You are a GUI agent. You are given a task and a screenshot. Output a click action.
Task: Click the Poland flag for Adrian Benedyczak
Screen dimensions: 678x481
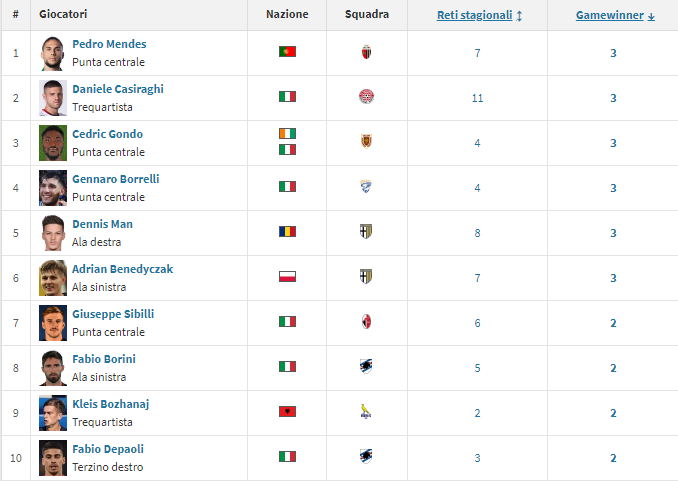pyautogui.click(x=287, y=276)
